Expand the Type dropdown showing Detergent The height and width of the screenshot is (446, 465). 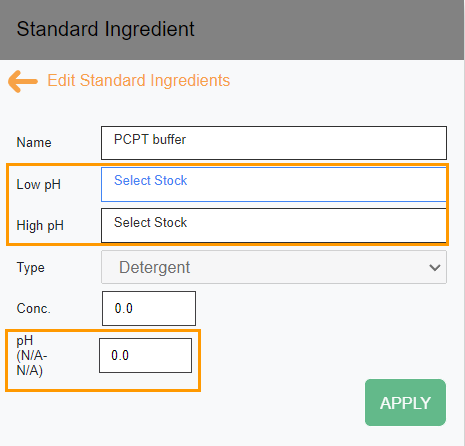click(x=274, y=267)
